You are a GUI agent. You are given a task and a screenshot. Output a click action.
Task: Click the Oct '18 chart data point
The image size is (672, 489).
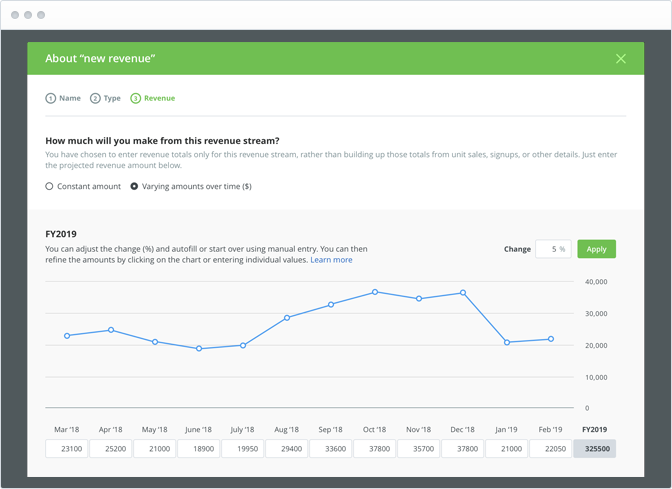pos(375,292)
